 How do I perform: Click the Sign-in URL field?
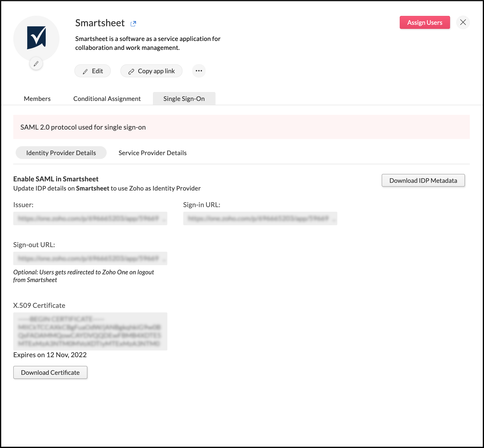point(260,218)
